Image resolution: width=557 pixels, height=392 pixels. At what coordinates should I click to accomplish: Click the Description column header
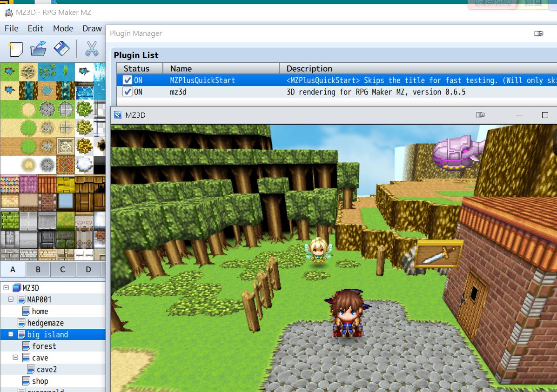pyautogui.click(x=418, y=68)
